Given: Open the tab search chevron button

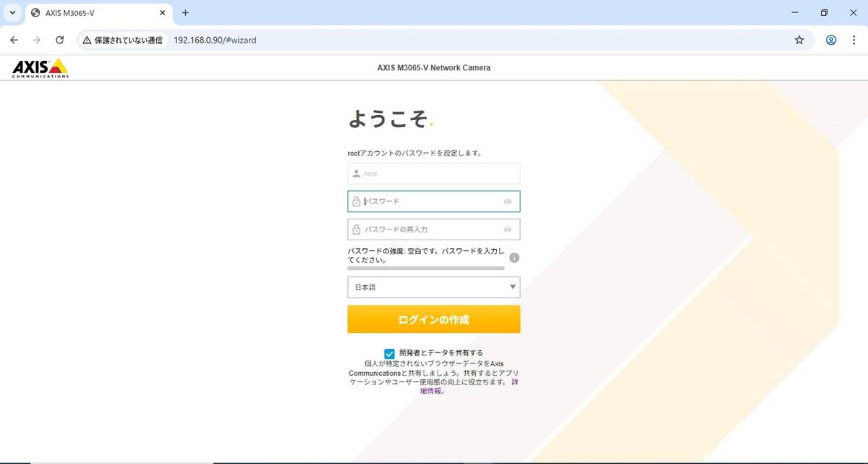Looking at the screenshot, I should (12, 13).
